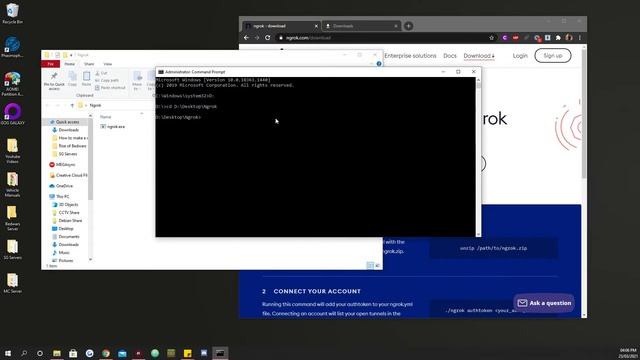Image resolution: width=640 pixels, height=360 pixels.
Task: Open the Chrome three-dot menu
Action: 580,38
